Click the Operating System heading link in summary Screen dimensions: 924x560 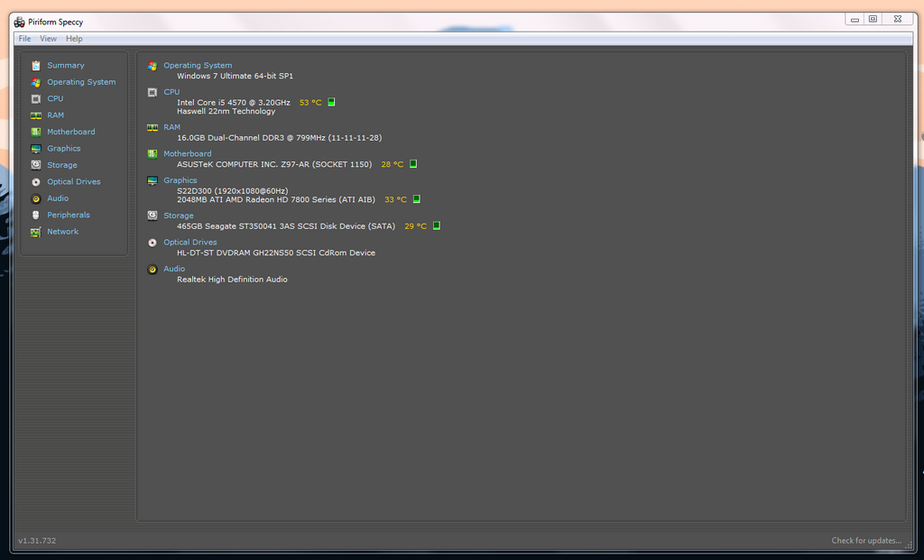point(198,65)
